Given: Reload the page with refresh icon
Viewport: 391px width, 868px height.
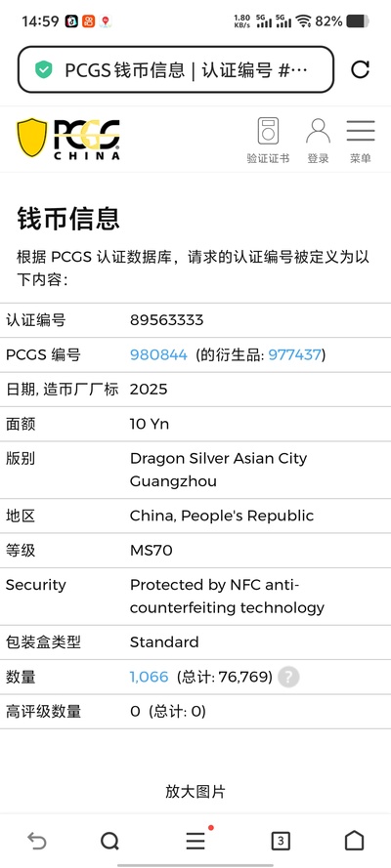Looking at the screenshot, I should pyautogui.click(x=360, y=69).
